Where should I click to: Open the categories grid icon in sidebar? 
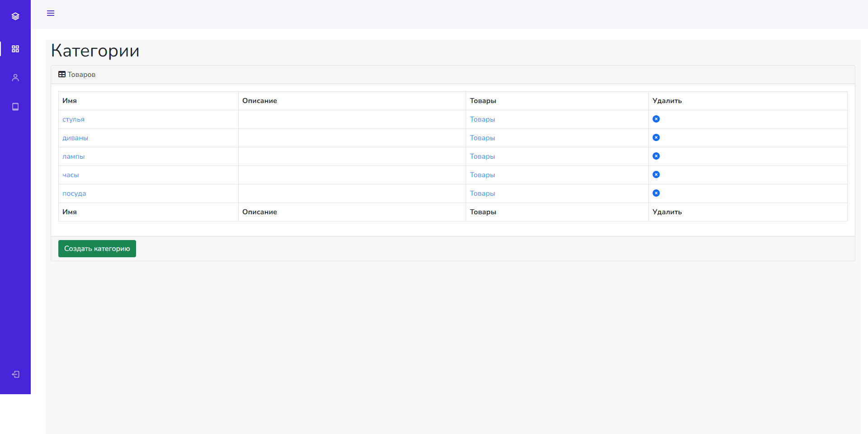pos(15,49)
